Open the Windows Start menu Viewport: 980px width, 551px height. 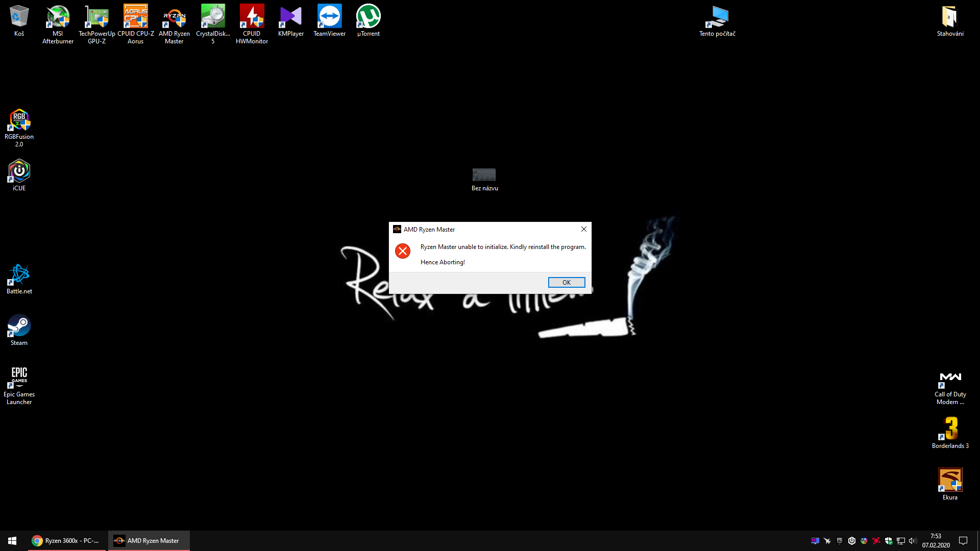[12, 540]
